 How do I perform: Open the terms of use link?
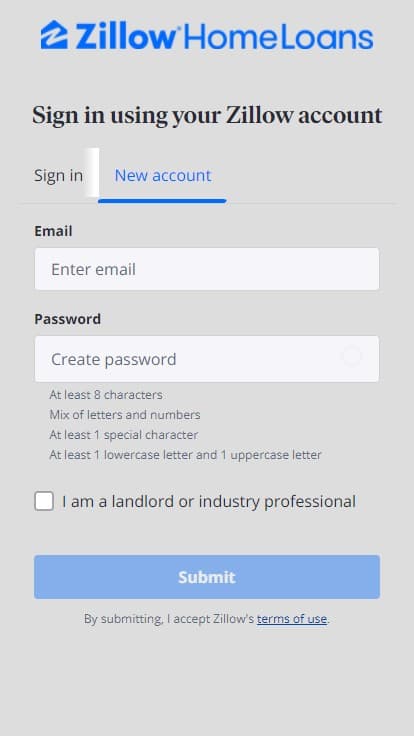(291, 619)
